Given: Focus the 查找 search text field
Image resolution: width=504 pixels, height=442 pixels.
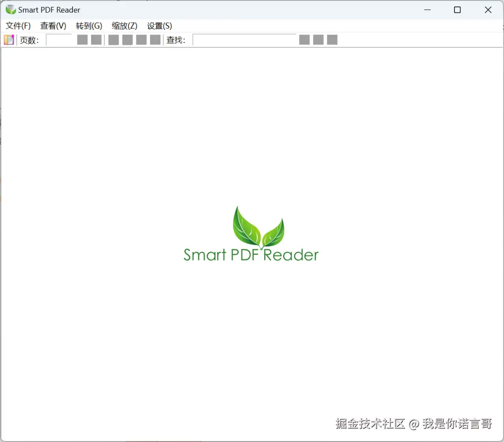Looking at the screenshot, I should (244, 40).
